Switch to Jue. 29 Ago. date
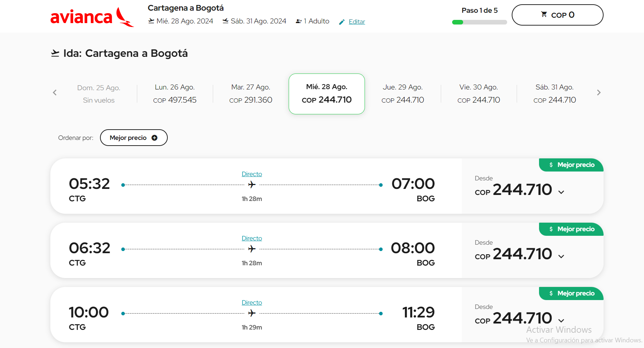Screen dimensions: 644x348 (403, 94)
